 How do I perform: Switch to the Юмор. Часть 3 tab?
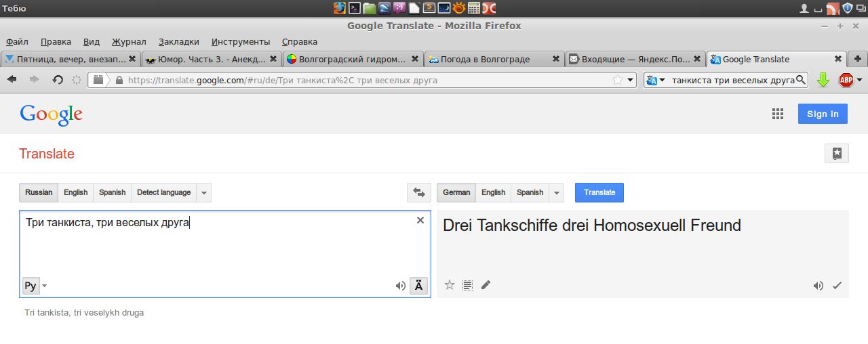click(212, 59)
